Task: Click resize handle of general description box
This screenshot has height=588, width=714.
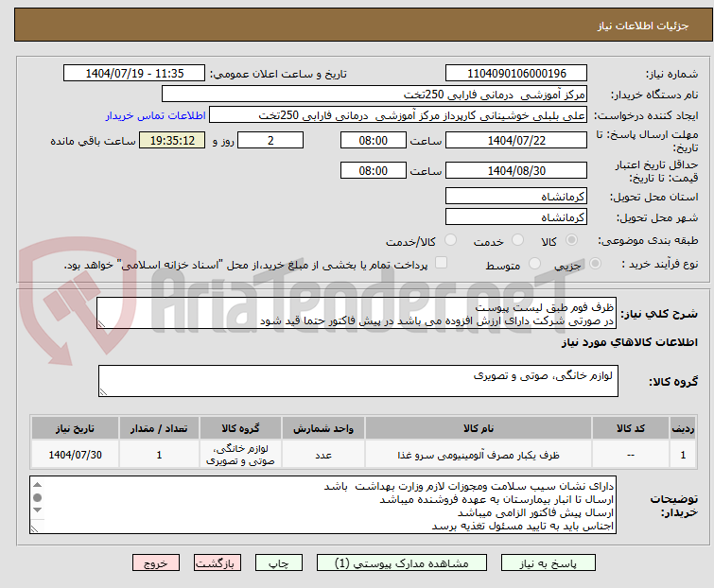Action: coord(101,324)
